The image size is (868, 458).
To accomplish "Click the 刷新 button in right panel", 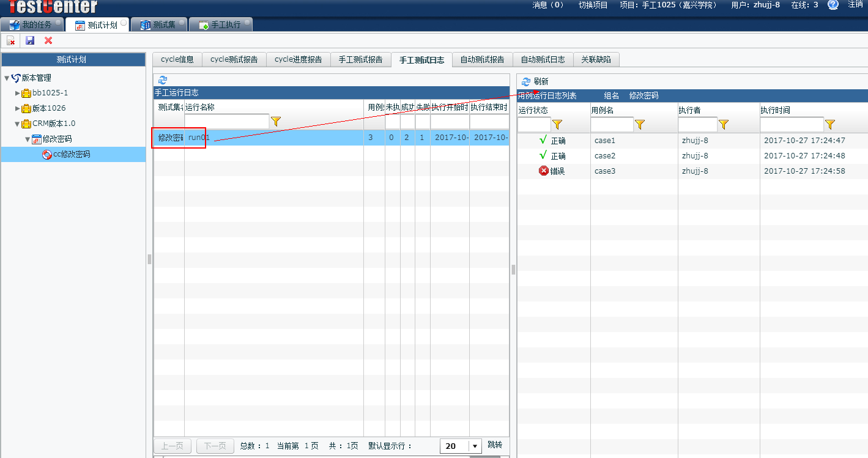I will tap(535, 81).
